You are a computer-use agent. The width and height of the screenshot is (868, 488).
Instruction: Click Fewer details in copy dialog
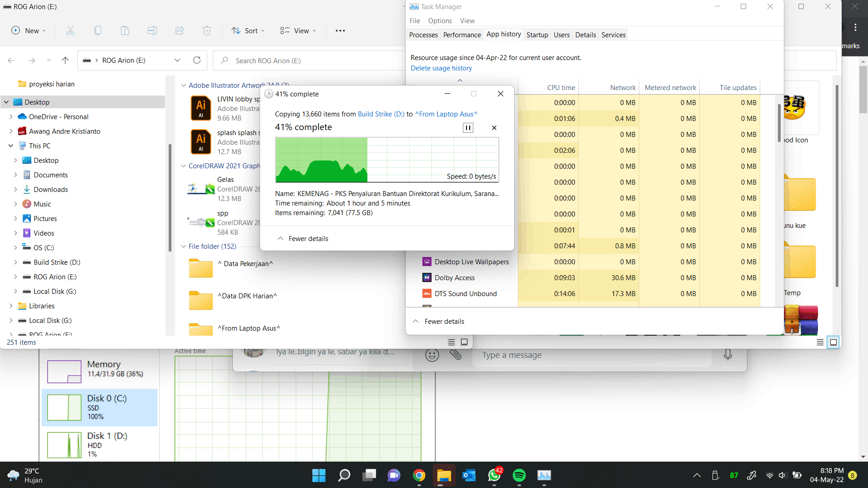(303, 239)
